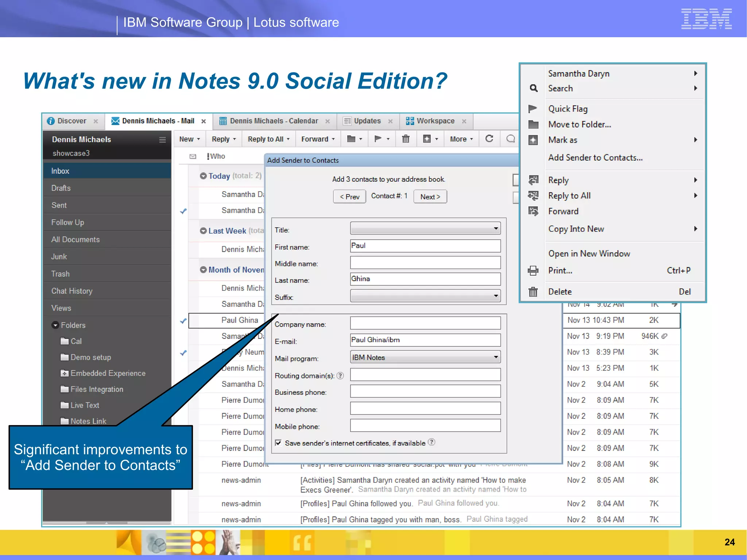
Task: Close the Updates tab
Action: click(x=390, y=121)
